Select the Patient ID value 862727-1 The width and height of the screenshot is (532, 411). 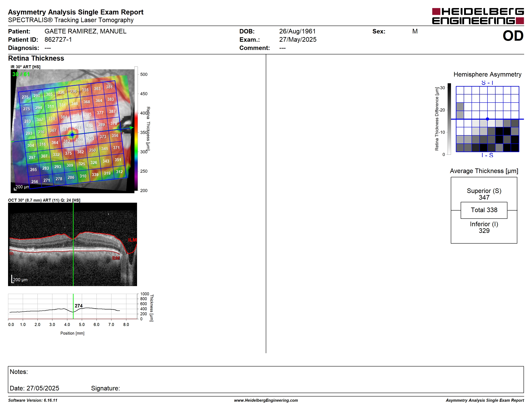[58, 40]
